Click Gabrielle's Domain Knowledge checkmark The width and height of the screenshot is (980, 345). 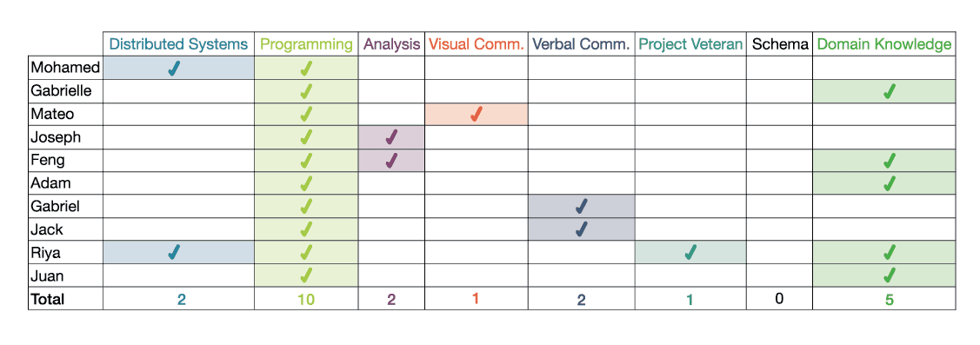[888, 91]
